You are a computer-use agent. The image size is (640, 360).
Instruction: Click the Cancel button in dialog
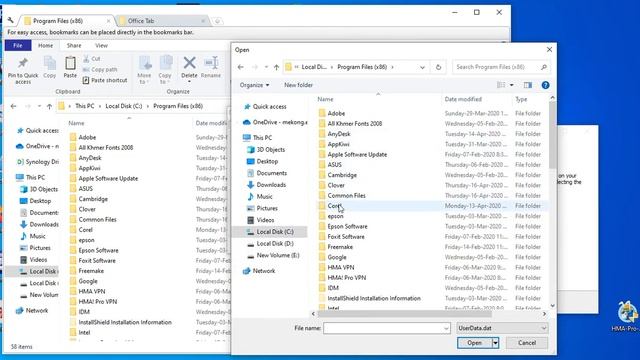click(x=527, y=343)
